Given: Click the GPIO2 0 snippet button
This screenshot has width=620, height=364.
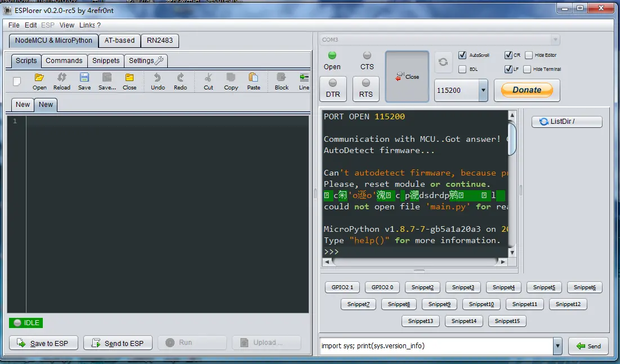Looking at the screenshot, I should (x=382, y=287).
